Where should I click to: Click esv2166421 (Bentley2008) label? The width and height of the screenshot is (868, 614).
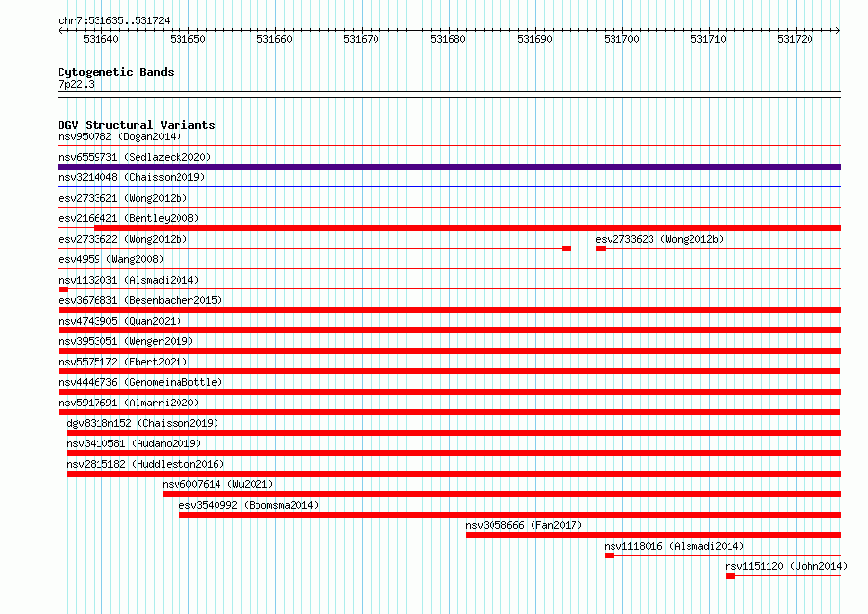pos(129,218)
